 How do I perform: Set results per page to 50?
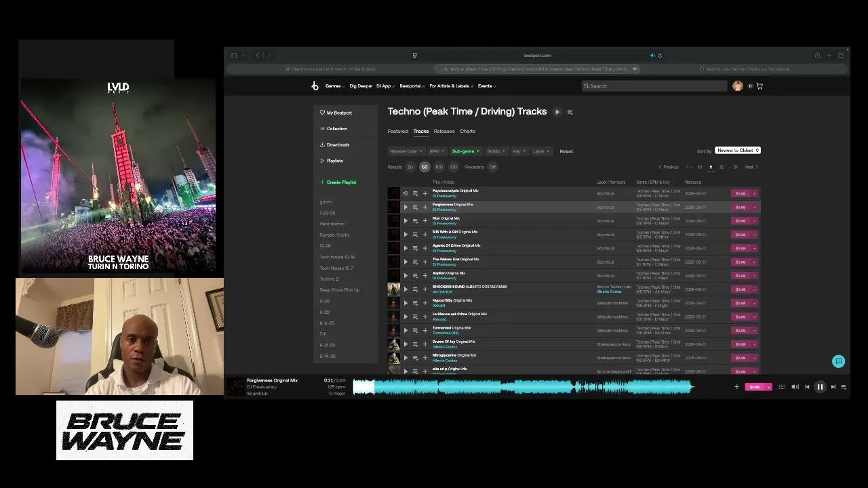pyautogui.click(x=425, y=167)
